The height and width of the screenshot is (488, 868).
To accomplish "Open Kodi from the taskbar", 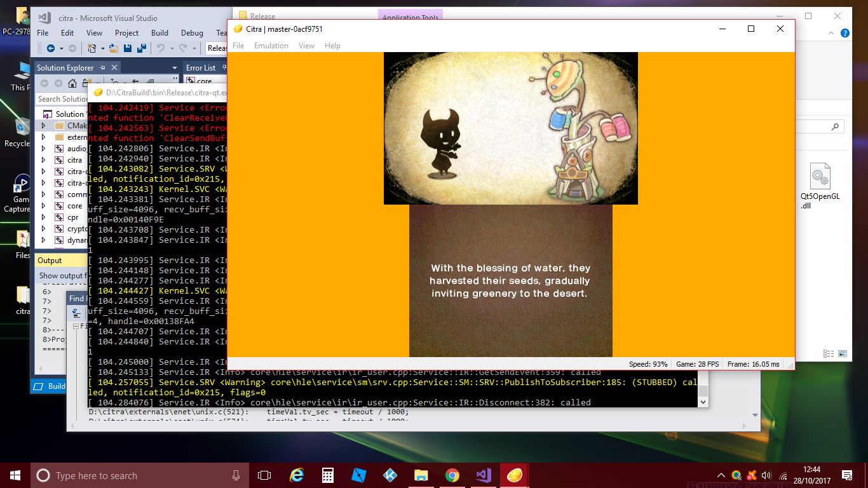I will tap(390, 475).
